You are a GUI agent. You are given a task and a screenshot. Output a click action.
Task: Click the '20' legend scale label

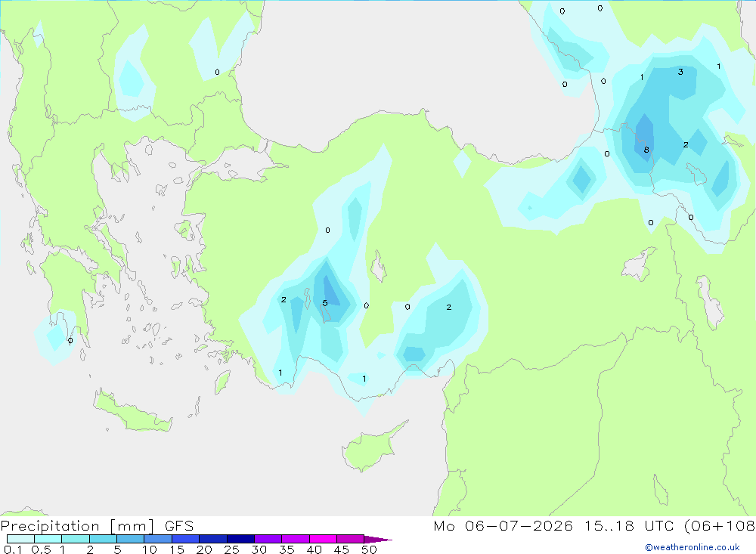click(x=204, y=549)
